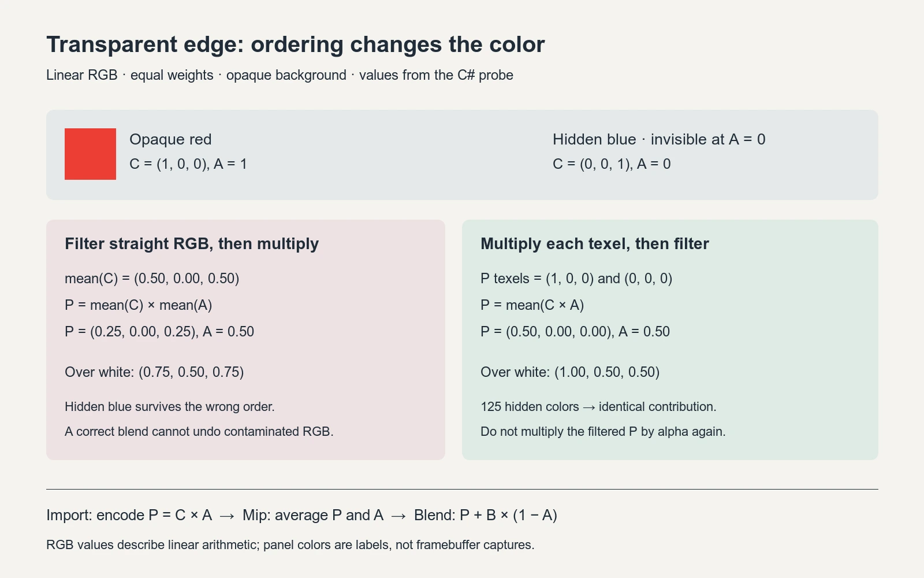Click the '125 hidden colors → identical contribution.' note
The image size is (924, 578).
pos(598,407)
